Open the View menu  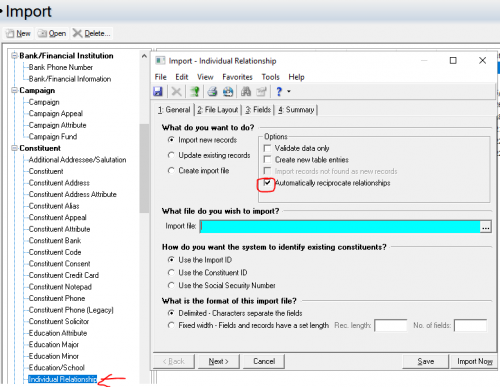[x=205, y=77]
